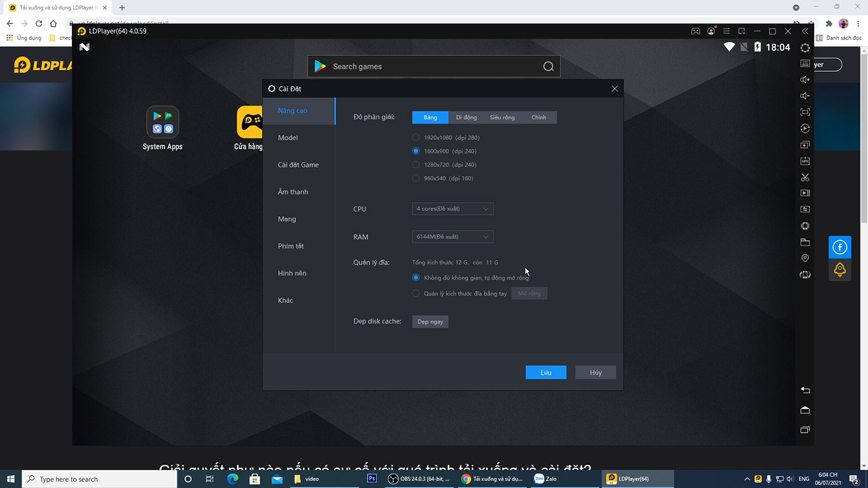Viewport: 868px width, 488px height.
Task: Open keyboard mapping in LDPlayer sidebar
Action: pos(805,64)
